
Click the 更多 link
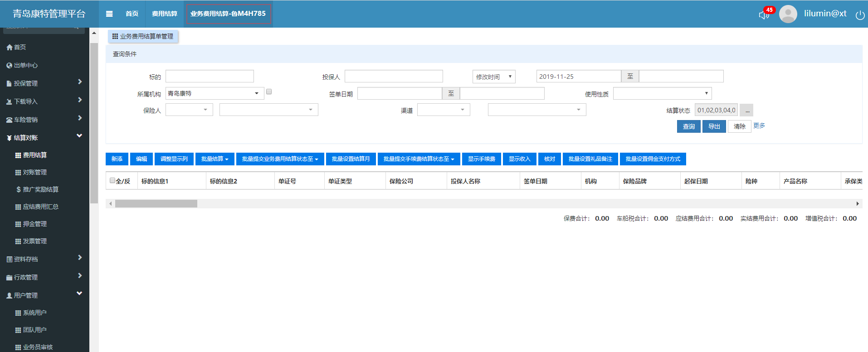point(759,125)
